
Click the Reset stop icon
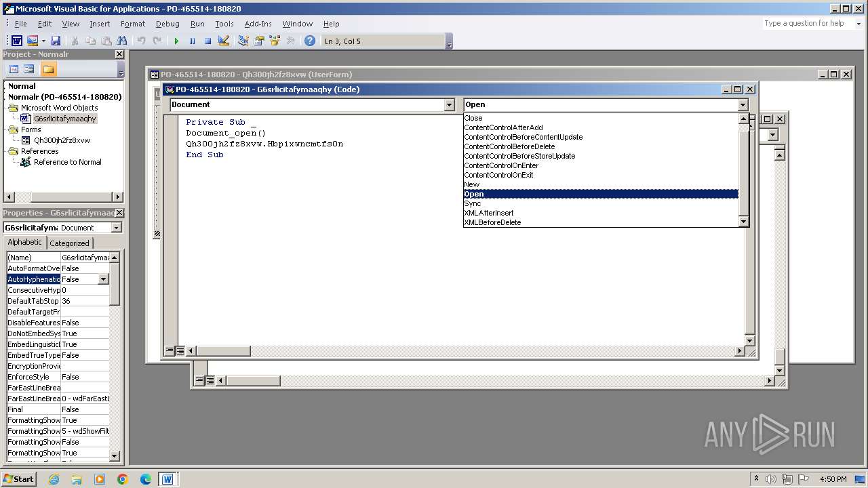click(x=208, y=41)
